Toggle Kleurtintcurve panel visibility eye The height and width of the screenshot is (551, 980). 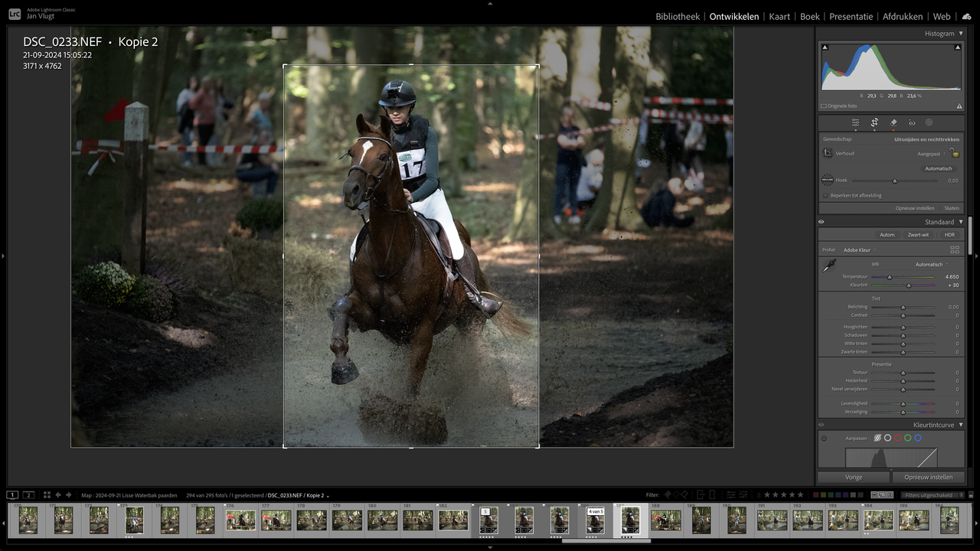coord(822,425)
